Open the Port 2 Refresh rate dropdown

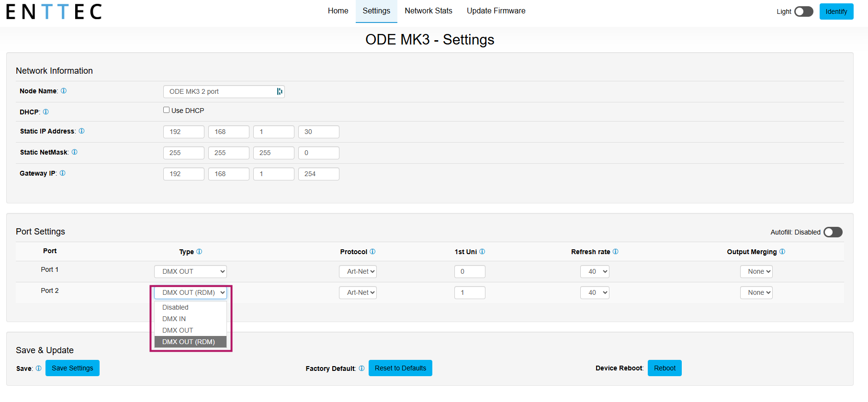[x=595, y=292]
